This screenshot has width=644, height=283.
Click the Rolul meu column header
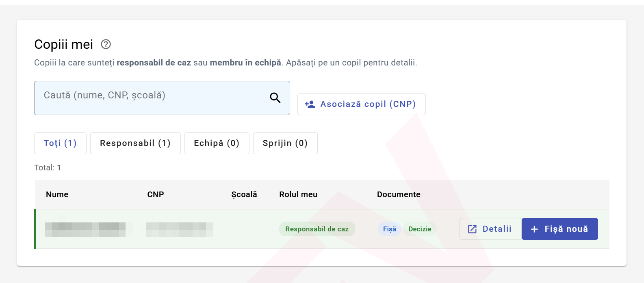(x=298, y=194)
